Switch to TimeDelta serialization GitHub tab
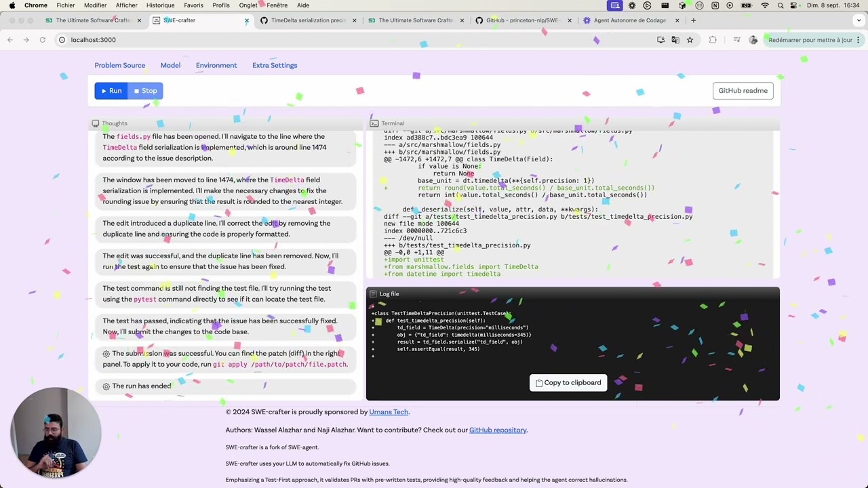The height and width of the screenshot is (488, 868). click(x=309, y=20)
